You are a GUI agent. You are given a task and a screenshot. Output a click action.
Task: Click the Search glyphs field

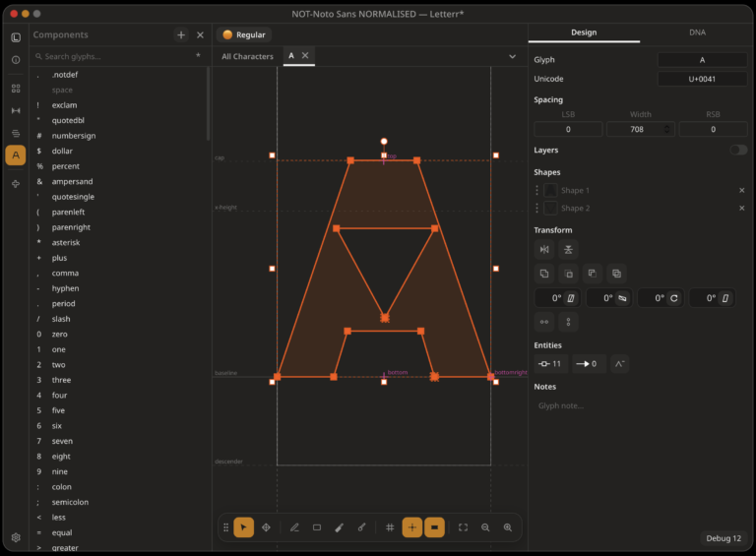(118, 56)
